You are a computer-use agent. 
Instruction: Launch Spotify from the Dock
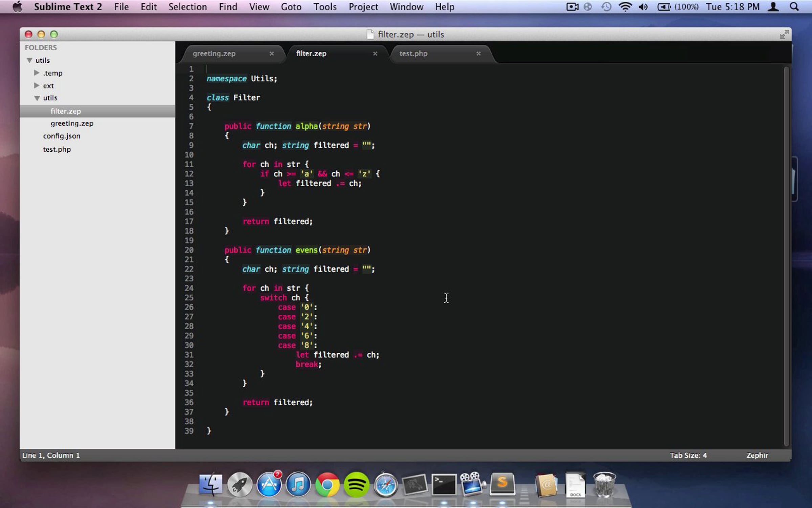tap(356, 485)
